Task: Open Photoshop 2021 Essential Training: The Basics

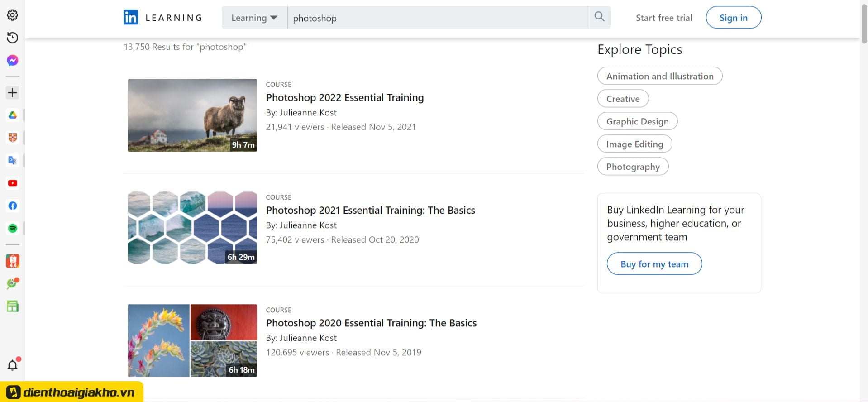Action: click(x=370, y=210)
